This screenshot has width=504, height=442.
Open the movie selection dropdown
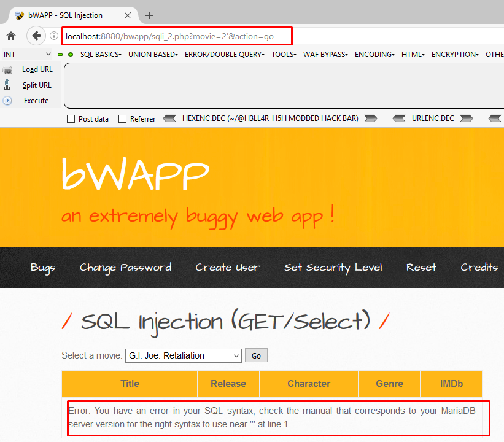pos(183,355)
